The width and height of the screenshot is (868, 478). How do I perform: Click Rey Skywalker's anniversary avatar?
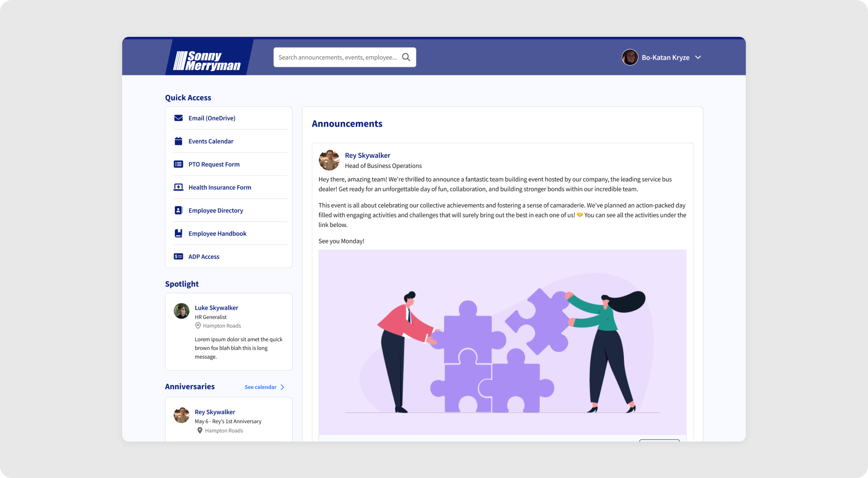pyautogui.click(x=182, y=415)
